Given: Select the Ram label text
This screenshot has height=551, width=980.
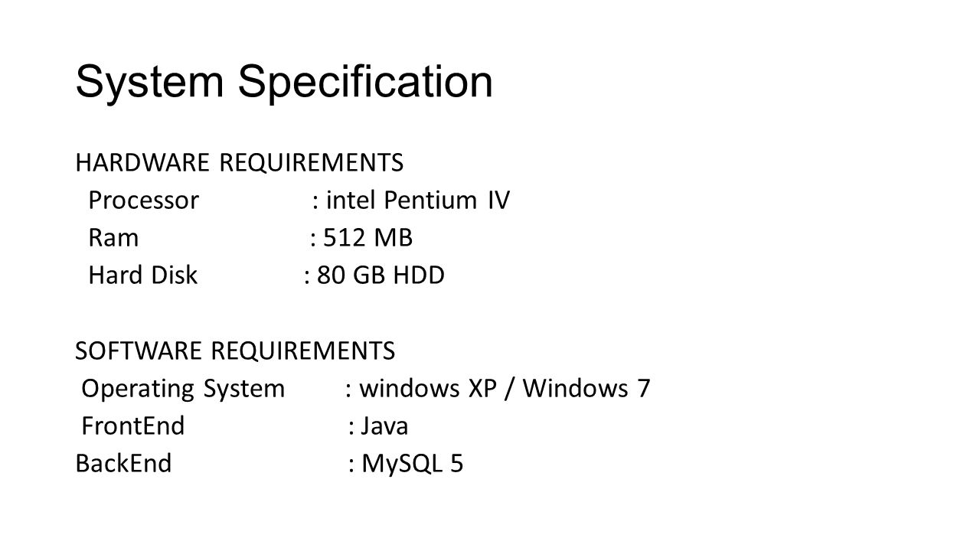Looking at the screenshot, I should [x=113, y=238].
